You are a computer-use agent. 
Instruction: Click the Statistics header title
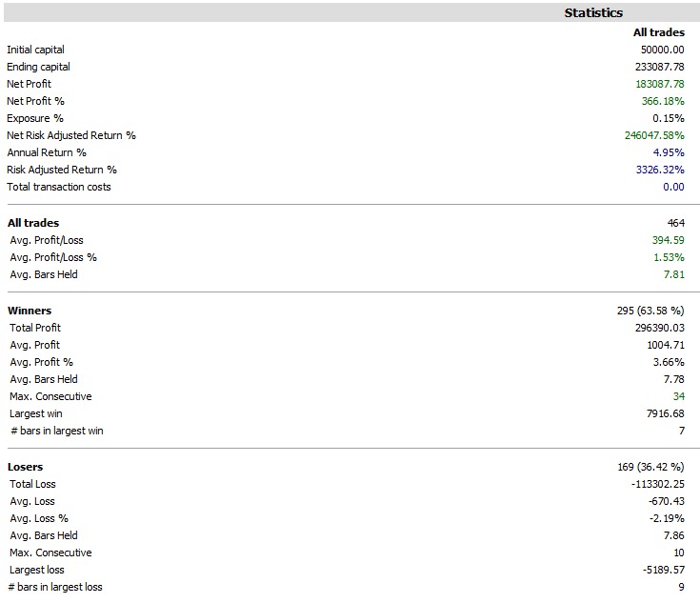tap(593, 13)
